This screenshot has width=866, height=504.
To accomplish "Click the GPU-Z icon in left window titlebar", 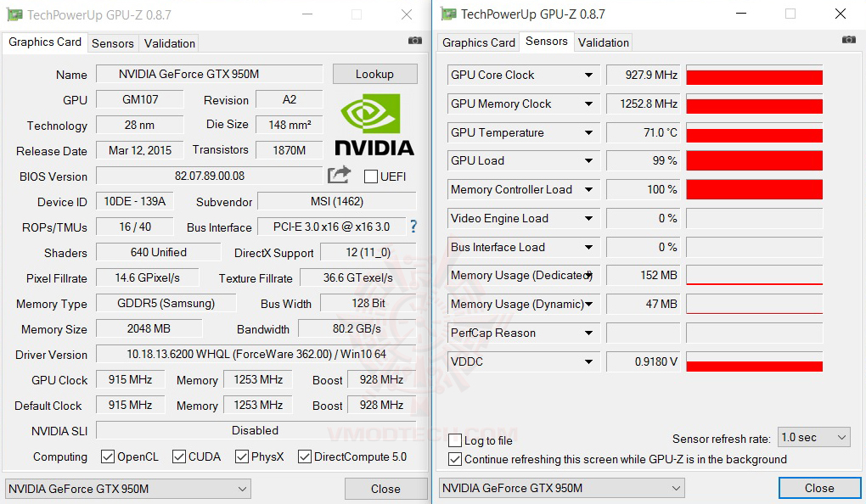I will click(15, 14).
